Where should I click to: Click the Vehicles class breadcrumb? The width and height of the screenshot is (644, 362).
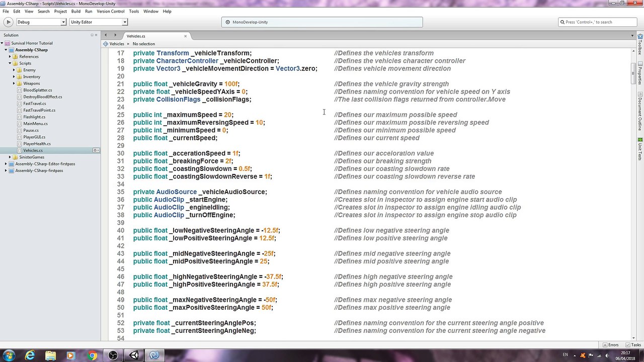114,44
